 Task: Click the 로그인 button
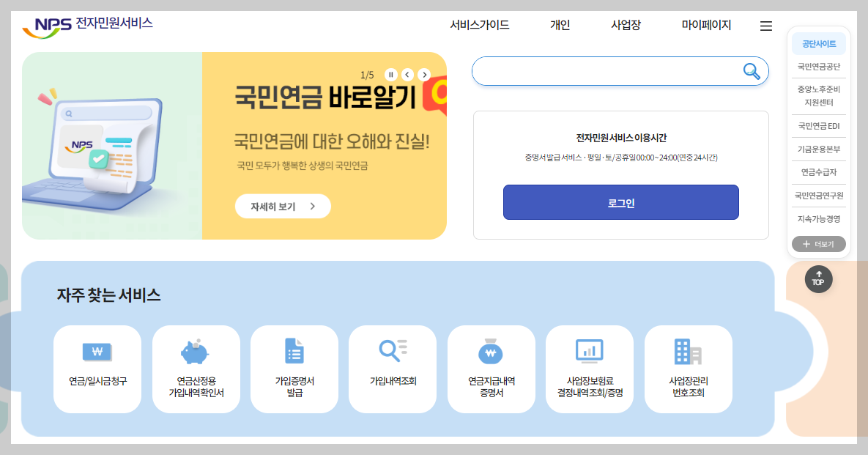[x=620, y=202]
